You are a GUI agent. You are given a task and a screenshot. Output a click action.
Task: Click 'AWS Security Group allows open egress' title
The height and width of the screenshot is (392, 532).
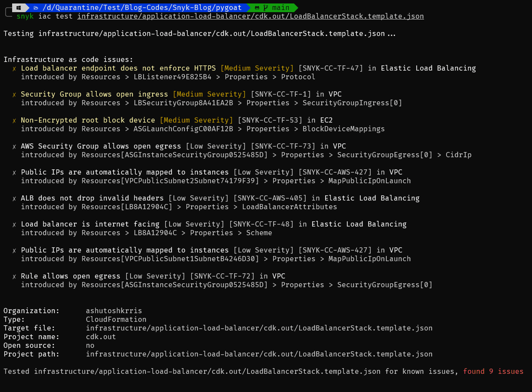coord(101,146)
